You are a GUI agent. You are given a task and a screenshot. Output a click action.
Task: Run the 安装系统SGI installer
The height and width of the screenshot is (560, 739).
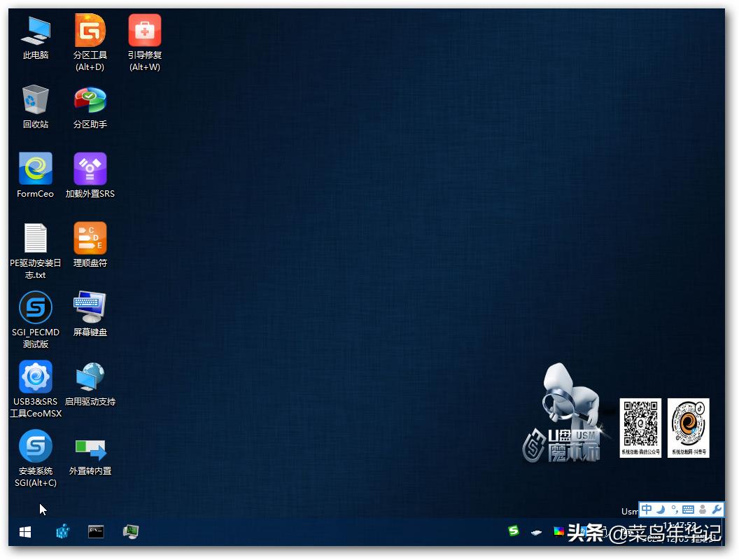(x=35, y=444)
